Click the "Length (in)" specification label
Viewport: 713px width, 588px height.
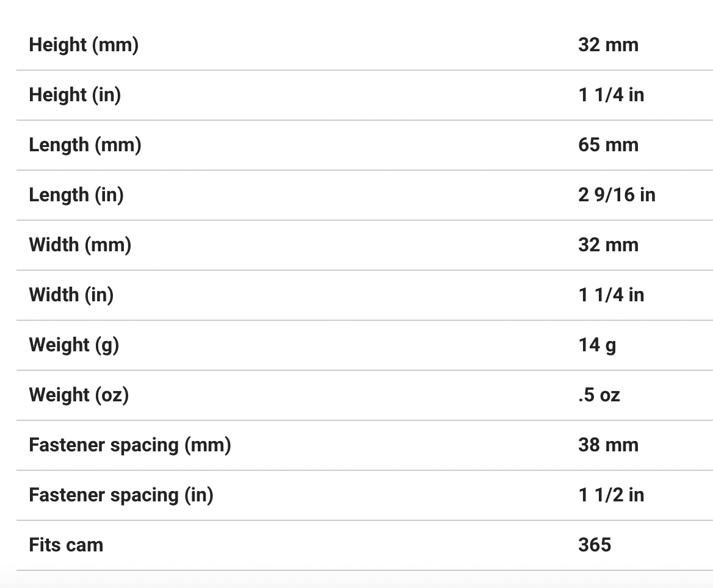point(76,195)
